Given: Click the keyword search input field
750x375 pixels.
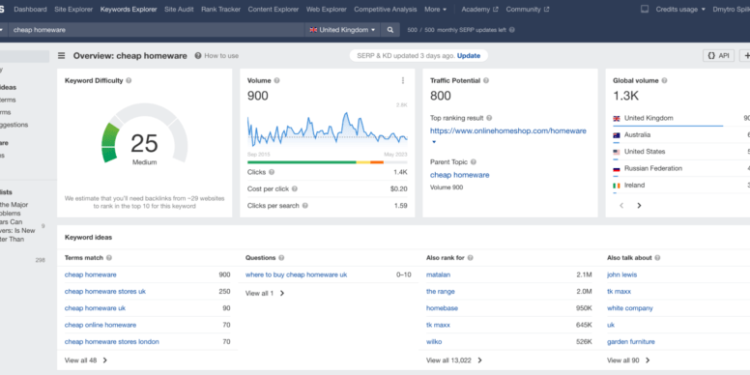Looking at the screenshot, I should [x=157, y=30].
